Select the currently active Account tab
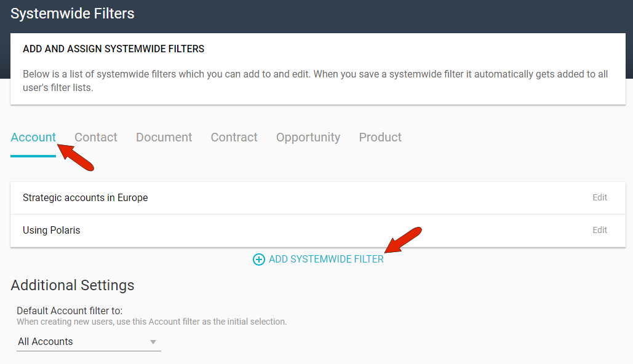Screen dimensions: 633x364 [x=33, y=137]
